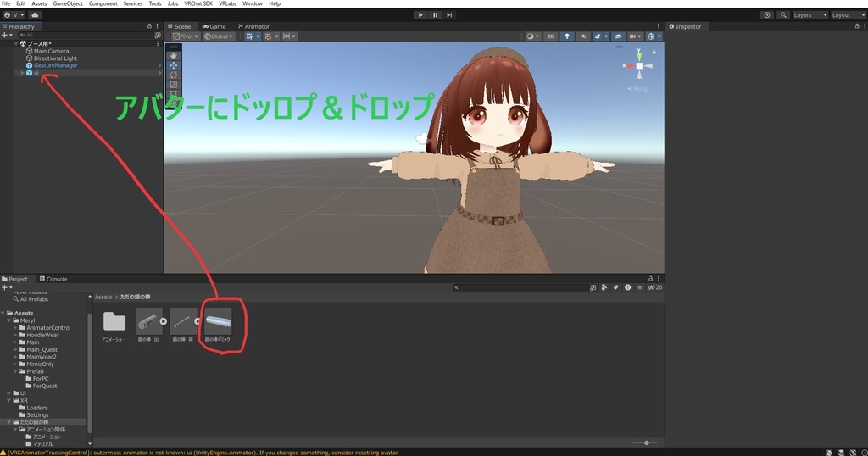The height and width of the screenshot is (456, 868).
Task: Toggle 2D view mode
Action: (550, 36)
